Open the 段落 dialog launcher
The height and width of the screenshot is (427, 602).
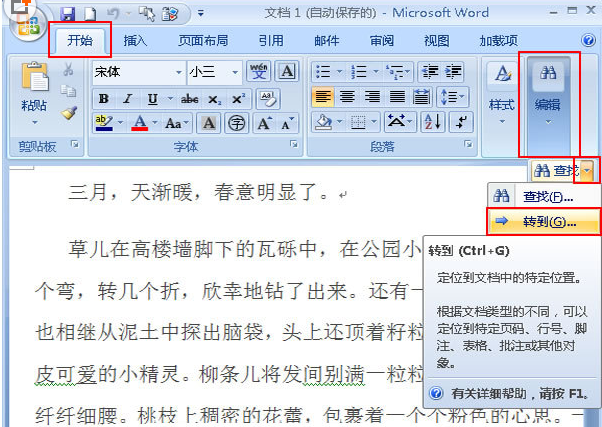[x=468, y=144]
